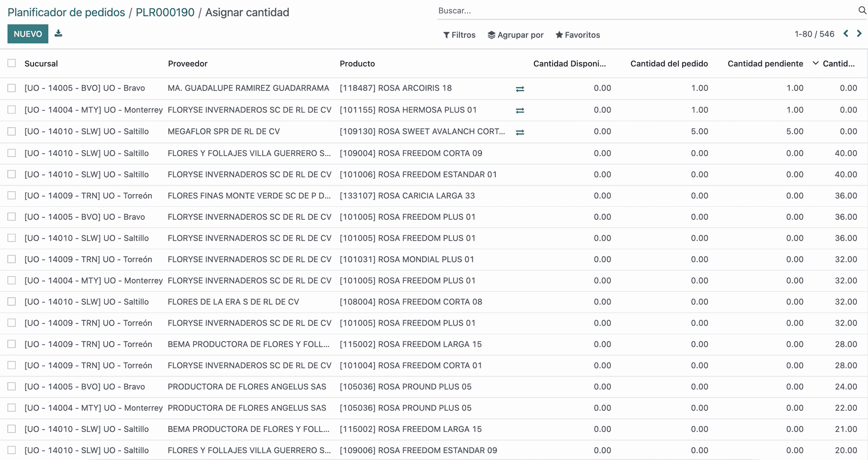Click transfer arrows icon for ROSA ARCOIRIS 18
The width and height of the screenshot is (868, 460).
520,89
